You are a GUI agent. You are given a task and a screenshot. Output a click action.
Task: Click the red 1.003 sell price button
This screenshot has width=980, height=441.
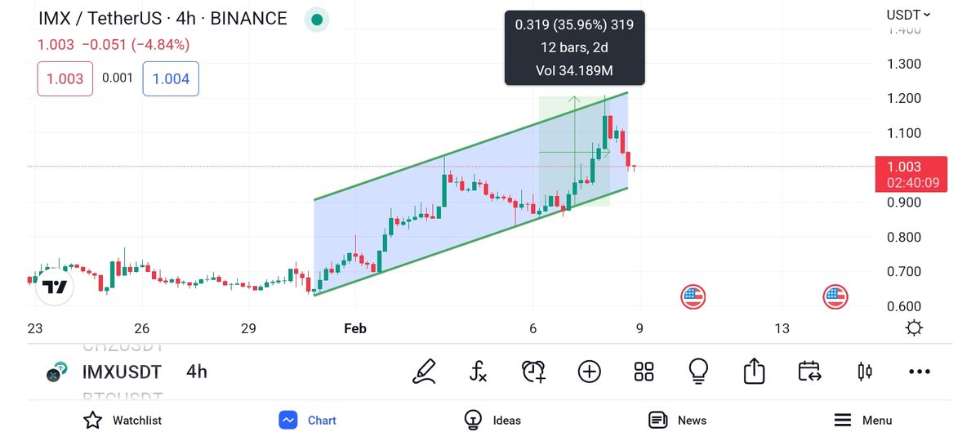(65, 79)
